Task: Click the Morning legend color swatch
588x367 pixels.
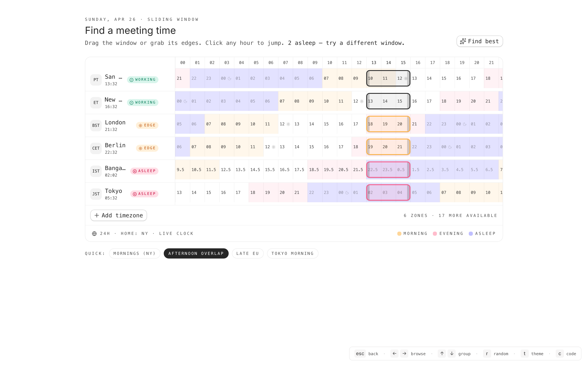Action: point(399,233)
